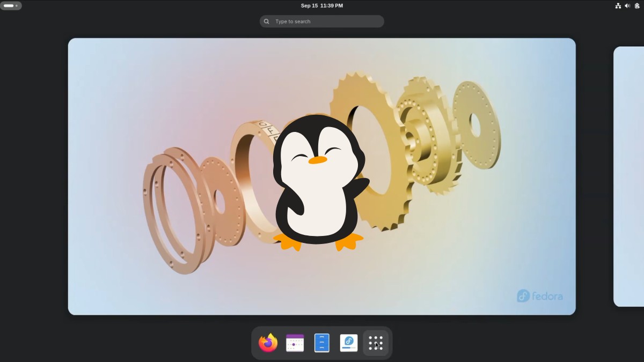Click the volume speaker icon in top bar
The height and width of the screenshot is (362, 644).
click(627, 6)
